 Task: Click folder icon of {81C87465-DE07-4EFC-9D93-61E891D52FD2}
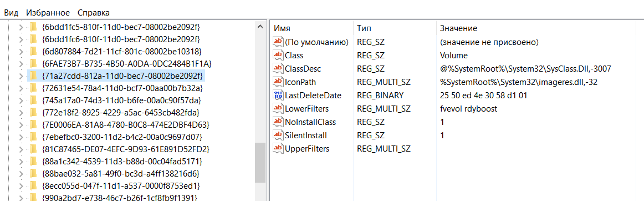(33, 149)
